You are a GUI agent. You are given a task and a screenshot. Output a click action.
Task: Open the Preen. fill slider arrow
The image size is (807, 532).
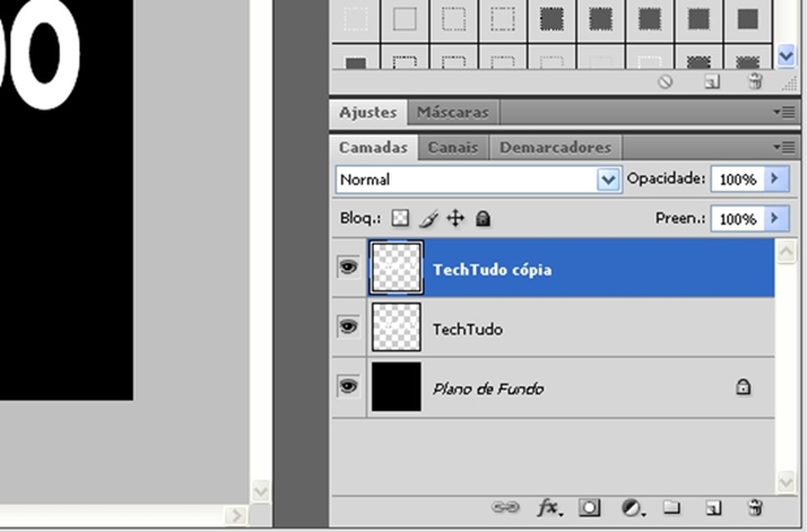point(776,218)
